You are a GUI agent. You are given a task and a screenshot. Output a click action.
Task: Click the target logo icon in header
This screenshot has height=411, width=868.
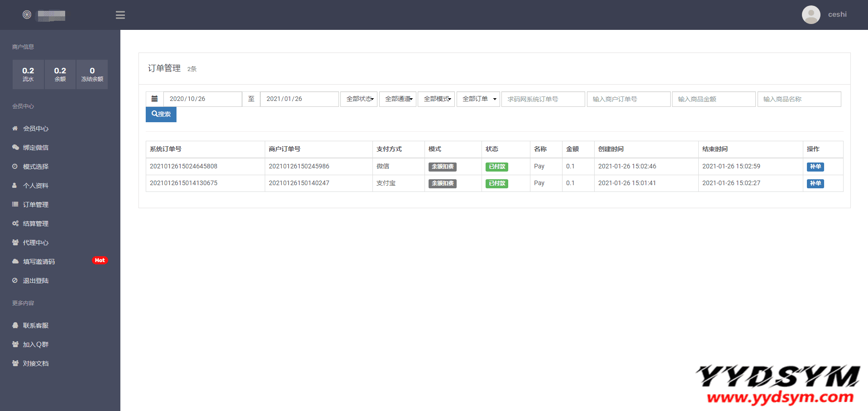pos(27,14)
